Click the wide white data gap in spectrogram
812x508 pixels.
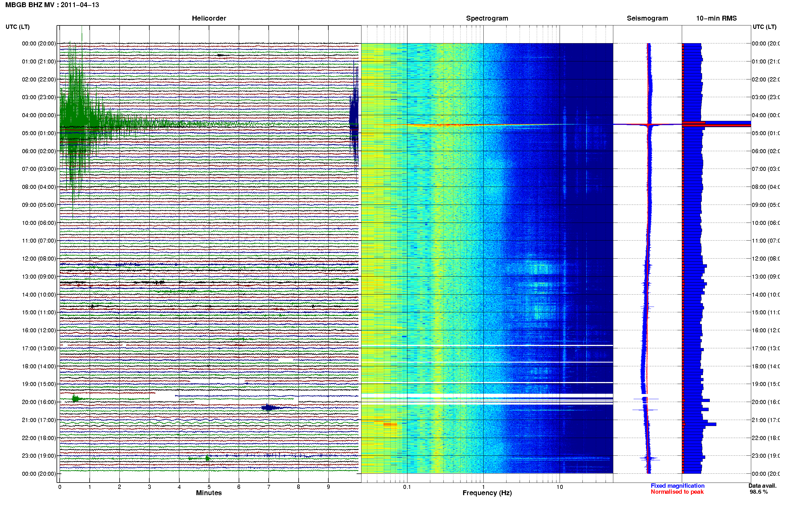pyautogui.click(x=487, y=396)
